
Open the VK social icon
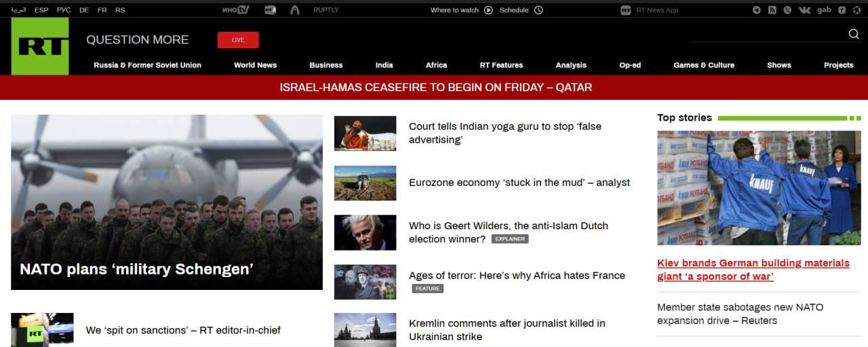(x=804, y=10)
